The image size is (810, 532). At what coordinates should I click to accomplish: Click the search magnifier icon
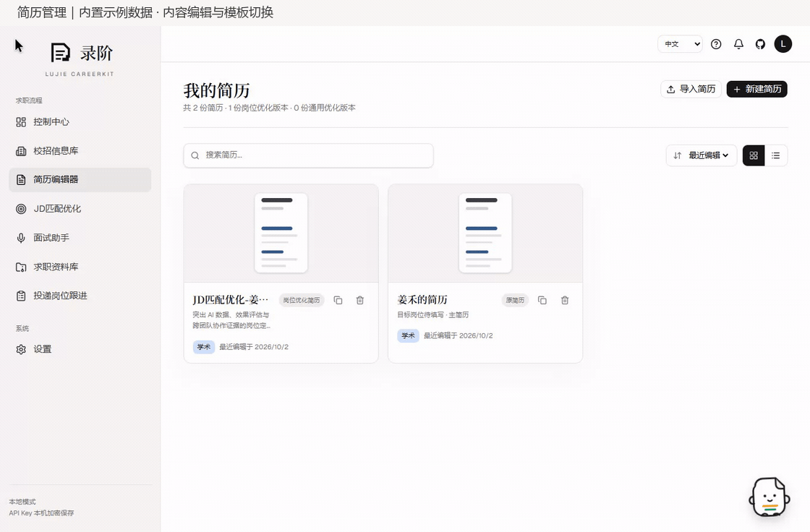point(195,155)
